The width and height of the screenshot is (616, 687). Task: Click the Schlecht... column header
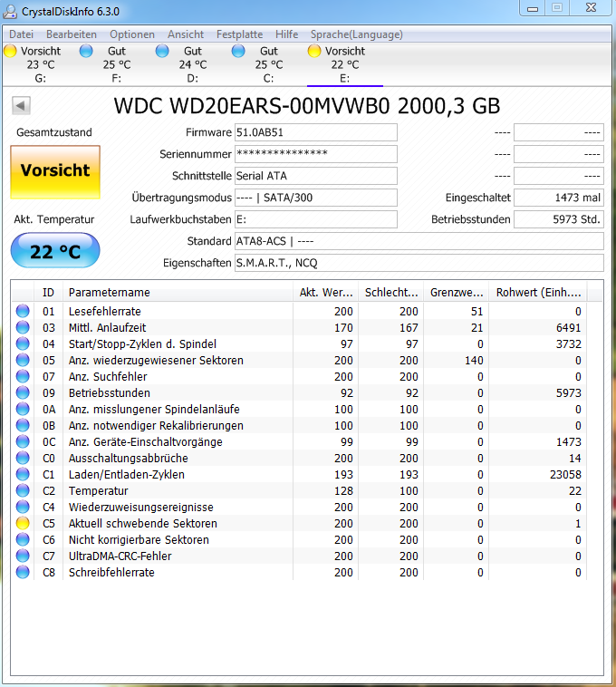coord(391,292)
